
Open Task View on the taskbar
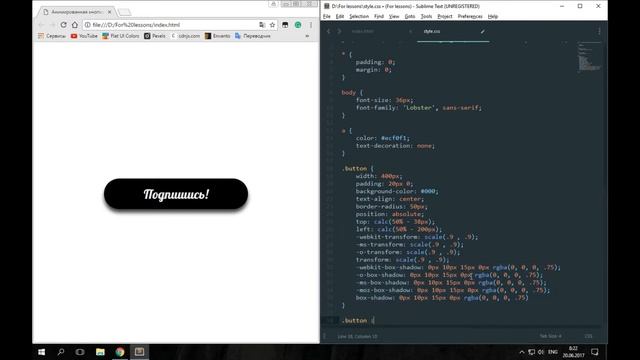(x=80, y=352)
